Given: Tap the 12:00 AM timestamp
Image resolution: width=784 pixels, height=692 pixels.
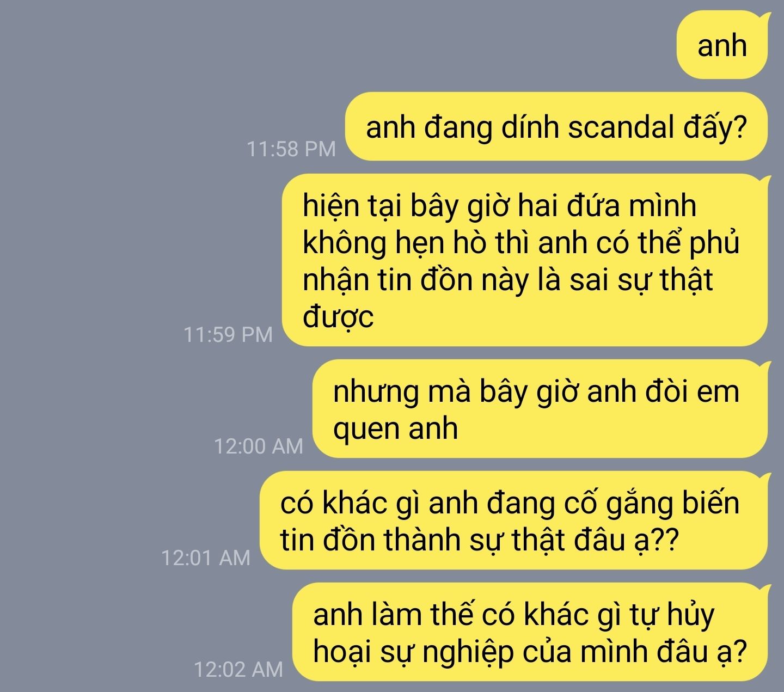Looking at the screenshot, I should pyautogui.click(x=259, y=446).
